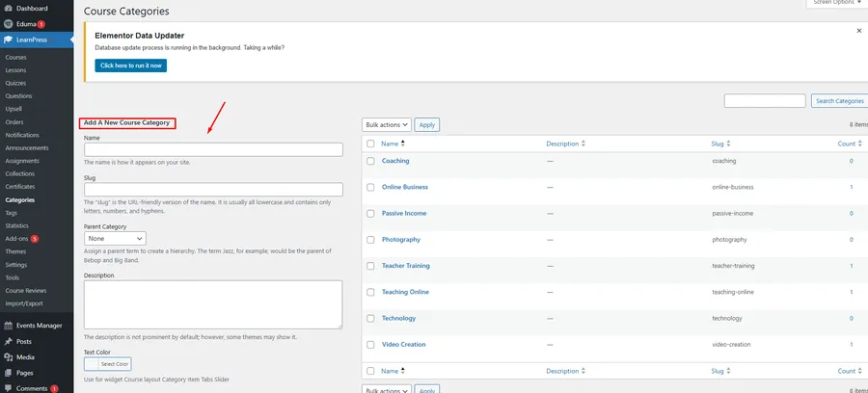The width and height of the screenshot is (868, 393).
Task: Click the Posts pin icon
Action: (9, 341)
